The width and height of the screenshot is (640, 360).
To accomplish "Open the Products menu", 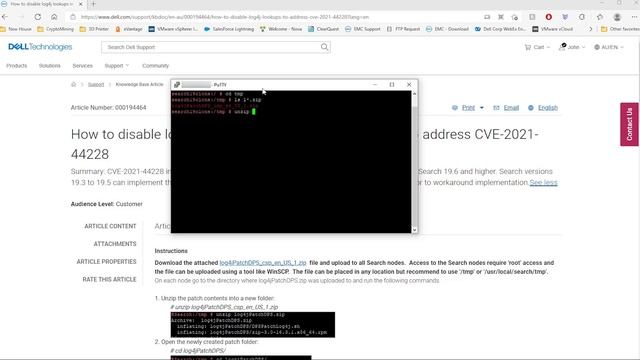I will pos(17,66).
